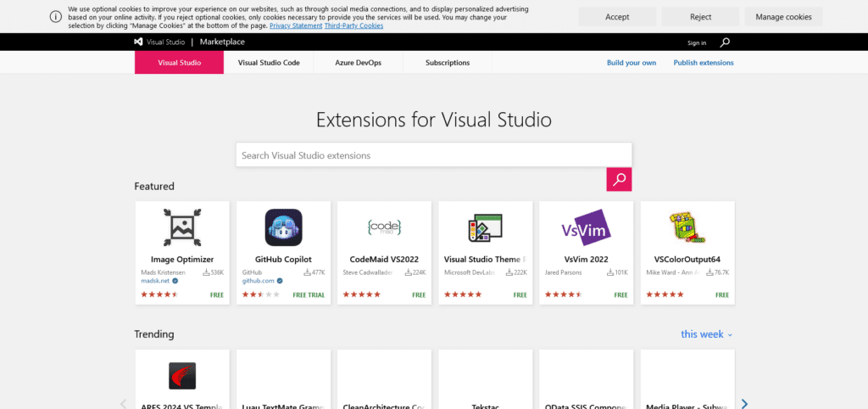Open the Azure DevOps tab
The image size is (868, 409).
(x=358, y=63)
